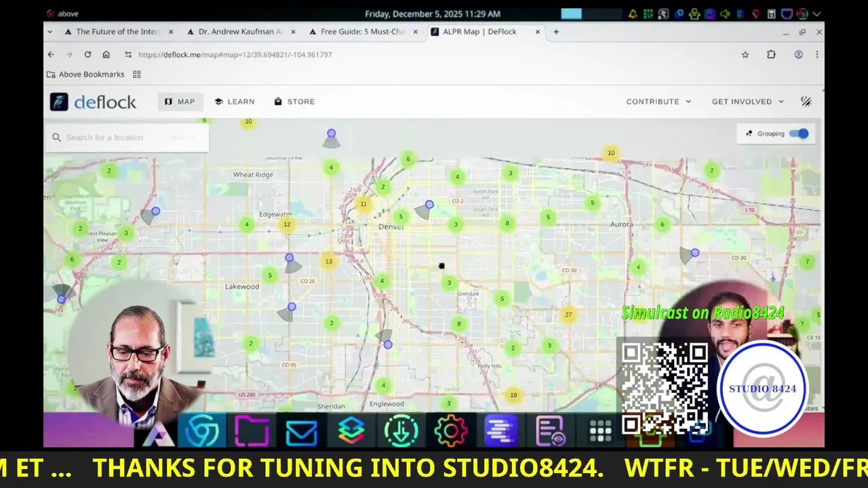This screenshot has height=488, width=868.
Task: Open the apps grid icon in bookmarks bar
Action: (x=136, y=75)
